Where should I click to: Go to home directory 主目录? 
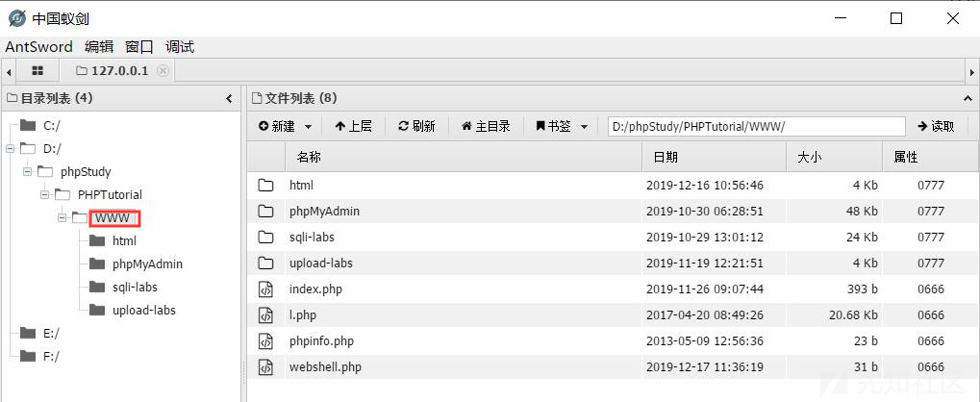click(486, 126)
